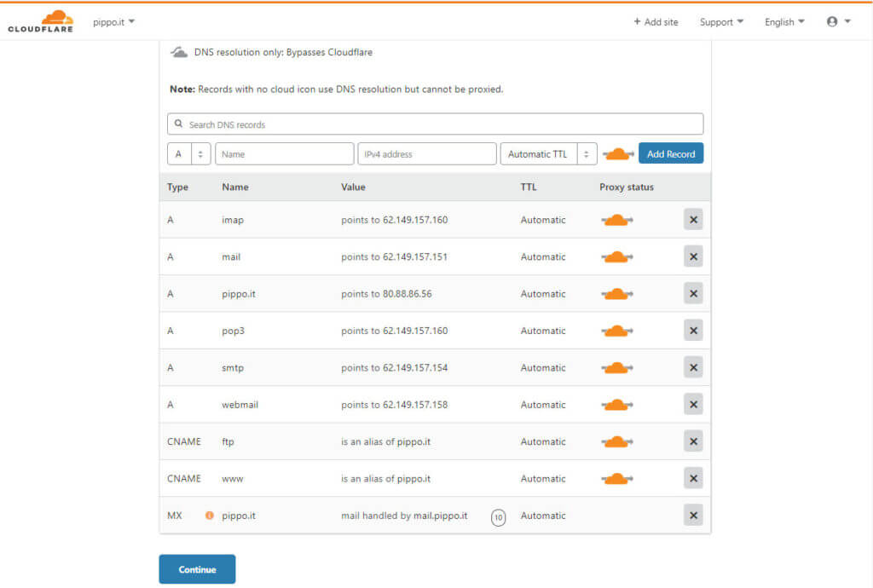Click the Type column header
Screen dimensions: 873x588
click(177, 187)
